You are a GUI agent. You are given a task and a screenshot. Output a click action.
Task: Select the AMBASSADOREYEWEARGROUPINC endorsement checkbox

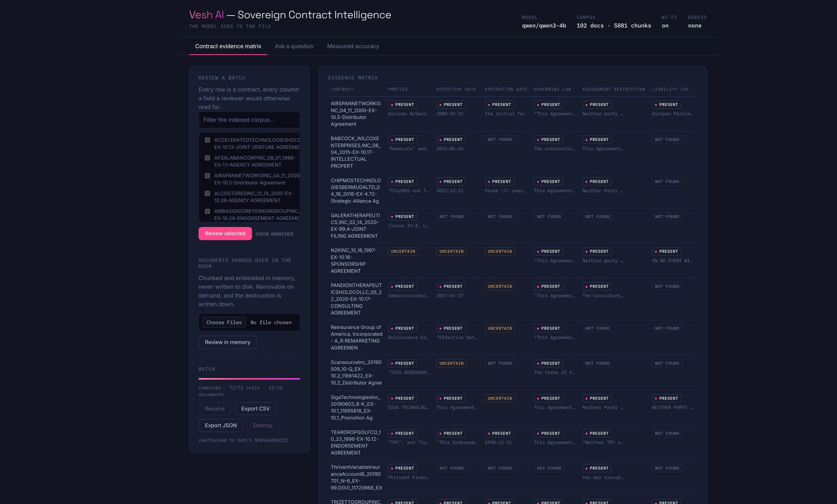coord(207,211)
